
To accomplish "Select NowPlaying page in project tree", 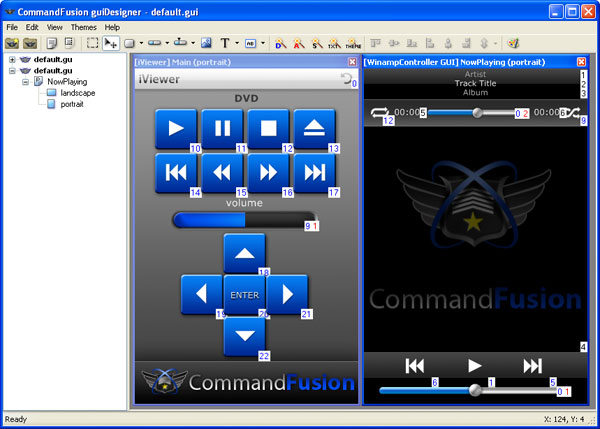I will 67,82.
